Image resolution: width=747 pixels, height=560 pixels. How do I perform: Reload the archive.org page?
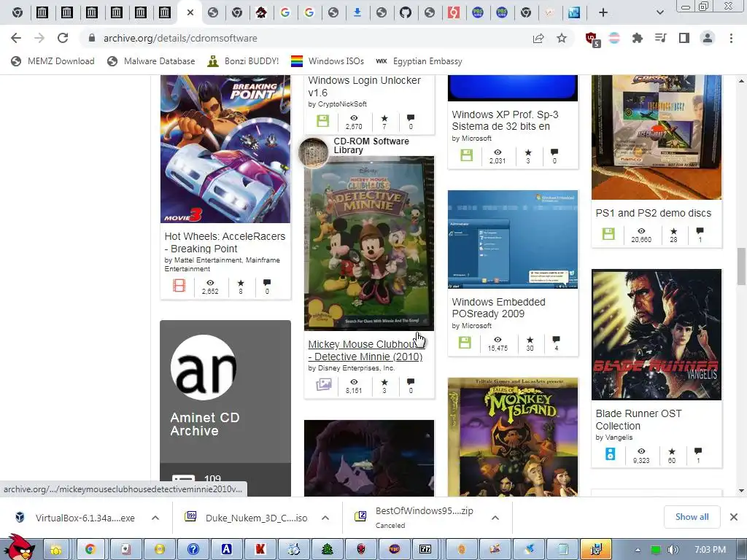point(63,38)
